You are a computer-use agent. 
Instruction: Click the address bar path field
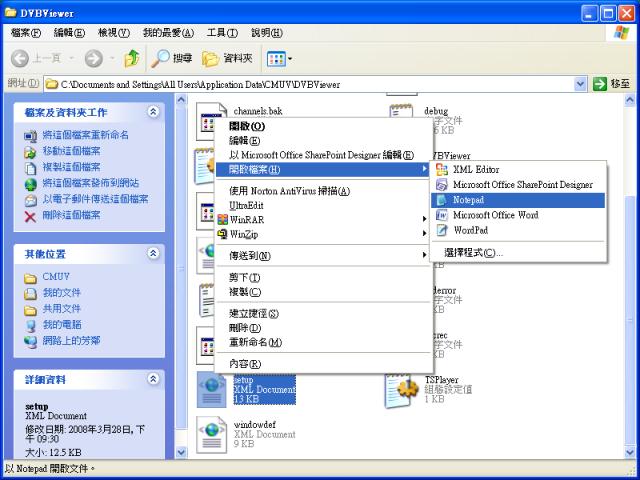pyautogui.click(x=310, y=84)
